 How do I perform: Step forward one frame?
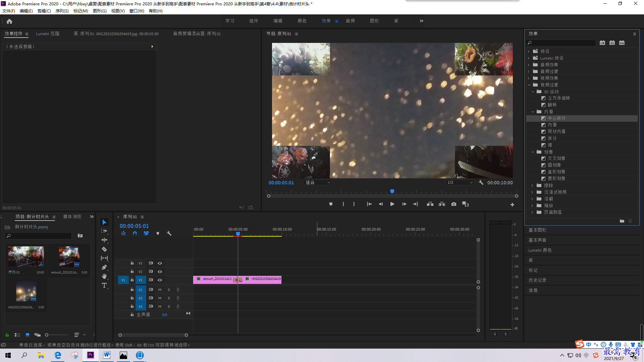pyautogui.click(x=404, y=204)
